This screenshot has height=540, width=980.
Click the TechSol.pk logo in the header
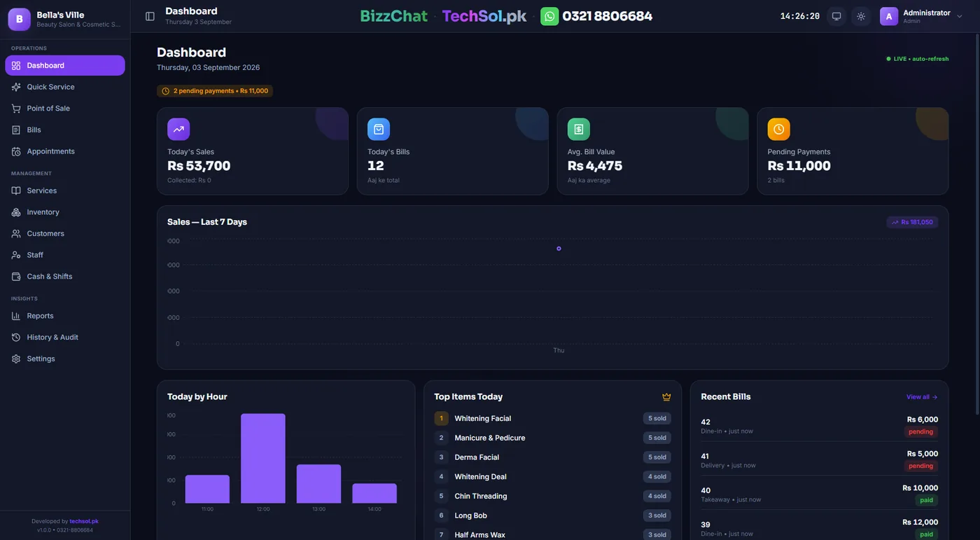tap(484, 16)
